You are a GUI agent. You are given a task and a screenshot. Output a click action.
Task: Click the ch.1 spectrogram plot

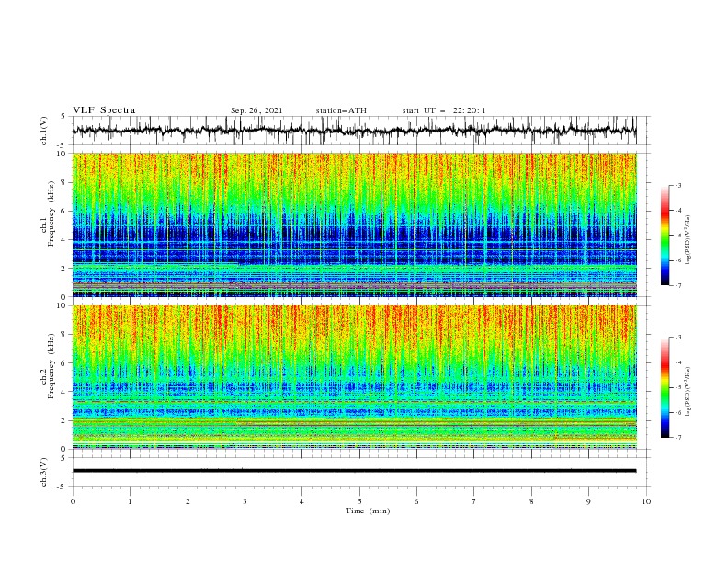(x=354, y=224)
